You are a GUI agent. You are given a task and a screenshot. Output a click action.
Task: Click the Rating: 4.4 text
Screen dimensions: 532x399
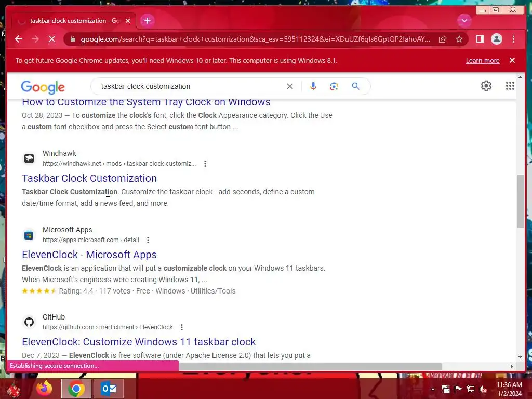coord(76,291)
